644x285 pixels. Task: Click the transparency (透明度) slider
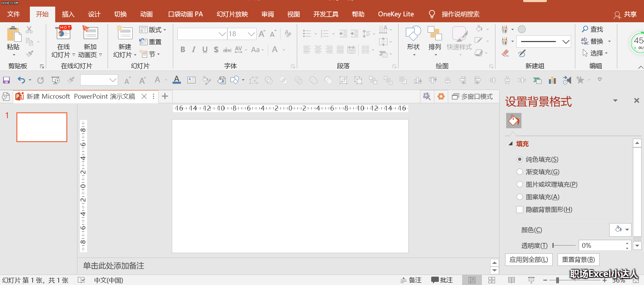(564, 245)
